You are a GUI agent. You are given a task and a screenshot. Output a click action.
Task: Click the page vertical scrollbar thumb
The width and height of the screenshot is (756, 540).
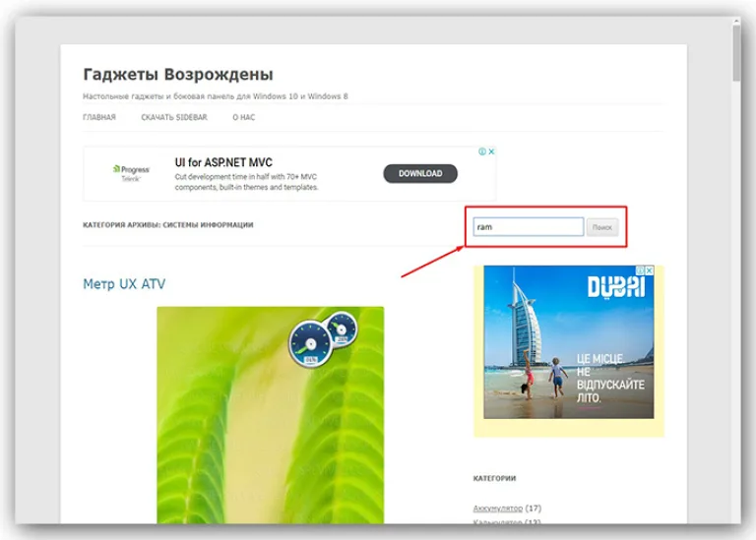(x=736, y=53)
